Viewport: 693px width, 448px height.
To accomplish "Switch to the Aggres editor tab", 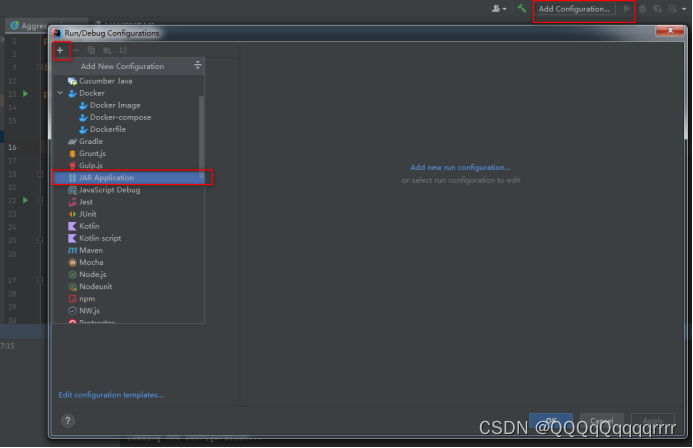I will (x=29, y=26).
